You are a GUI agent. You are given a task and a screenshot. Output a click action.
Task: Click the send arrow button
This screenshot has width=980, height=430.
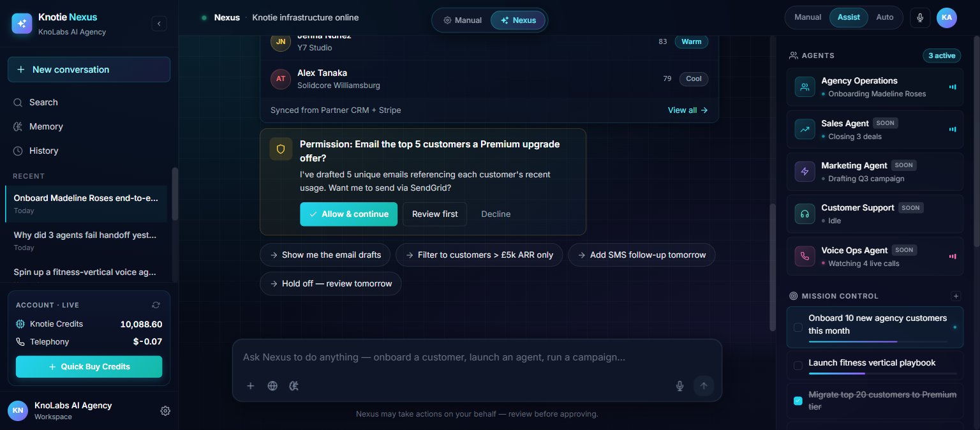[704, 386]
